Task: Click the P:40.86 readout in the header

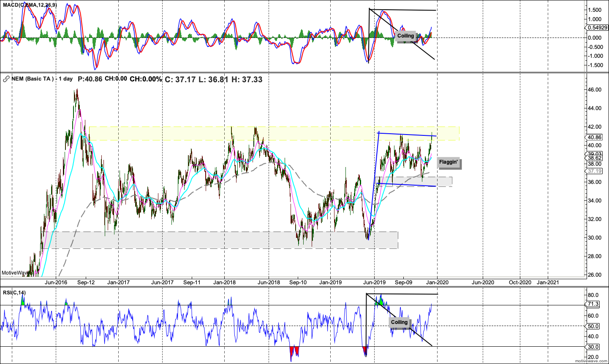Action: click(x=90, y=79)
